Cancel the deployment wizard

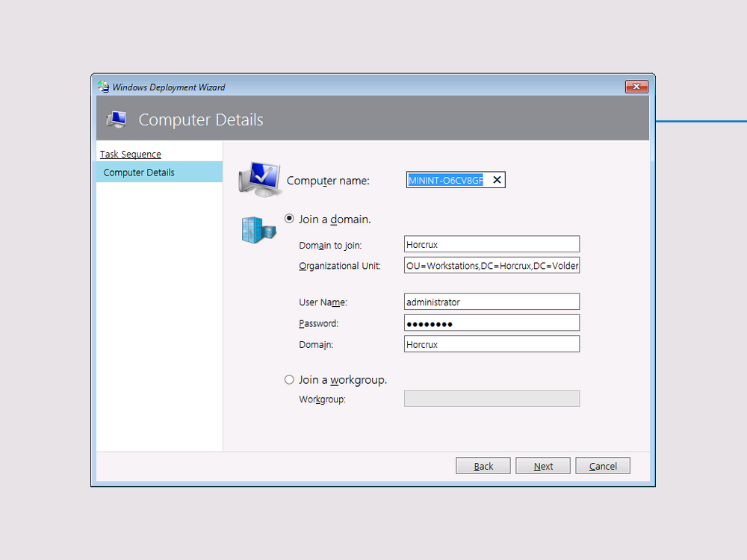coord(603,466)
